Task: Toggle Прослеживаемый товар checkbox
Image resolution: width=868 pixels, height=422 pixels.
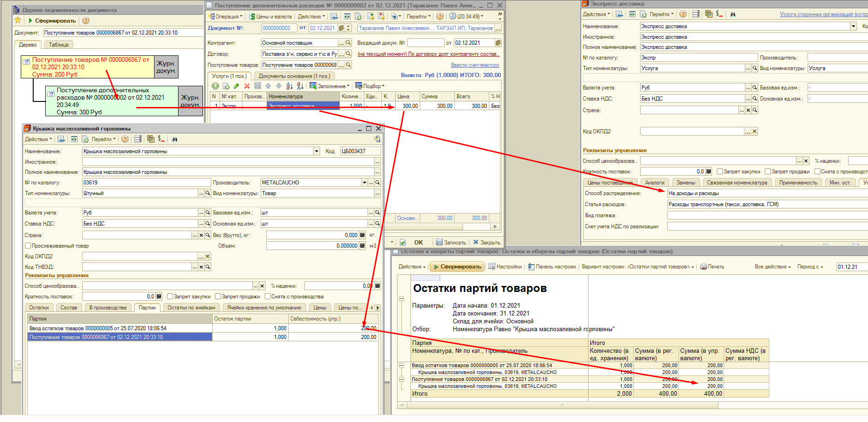Action: pyautogui.click(x=28, y=246)
